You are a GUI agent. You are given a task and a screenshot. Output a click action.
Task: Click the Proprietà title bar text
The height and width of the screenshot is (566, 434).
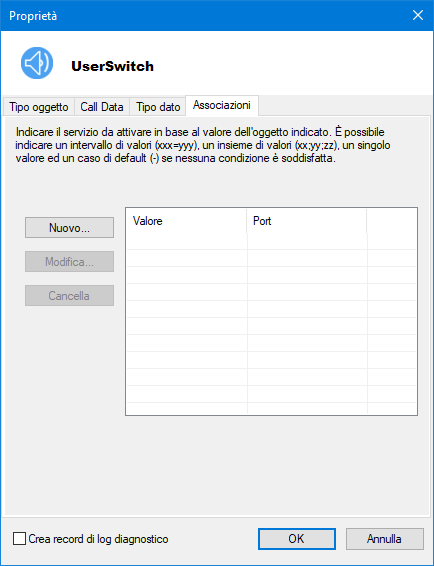tap(33, 16)
